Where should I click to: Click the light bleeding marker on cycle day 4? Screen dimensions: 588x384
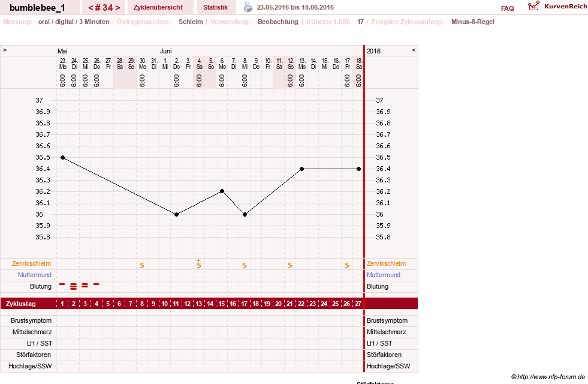coord(97,284)
